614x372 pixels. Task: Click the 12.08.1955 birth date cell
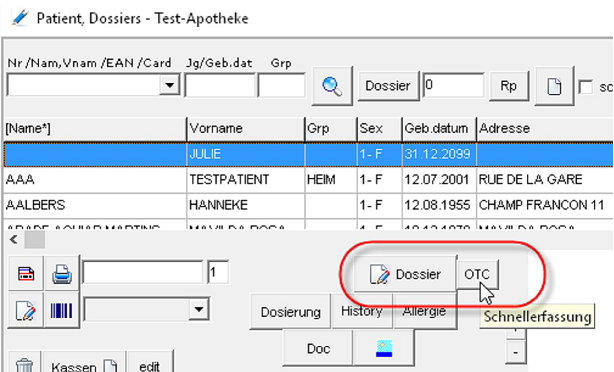click(439, 205)
